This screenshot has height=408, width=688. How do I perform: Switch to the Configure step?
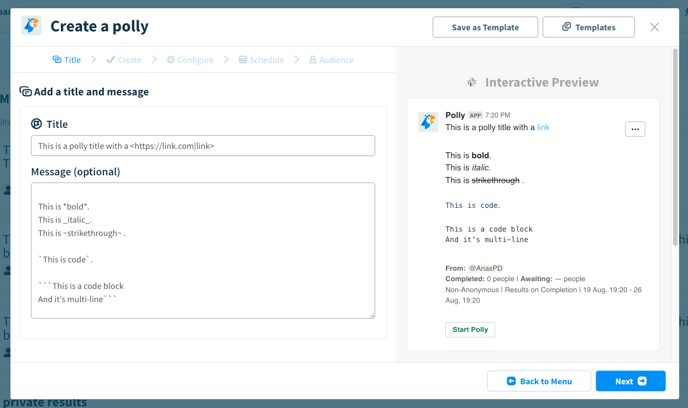coord(190,60)
